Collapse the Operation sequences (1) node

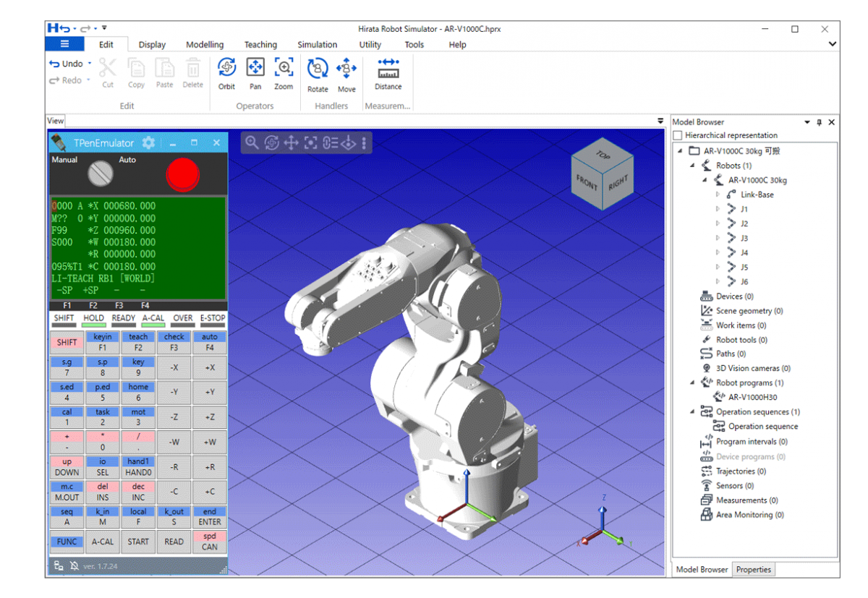(x=692, y=411)
